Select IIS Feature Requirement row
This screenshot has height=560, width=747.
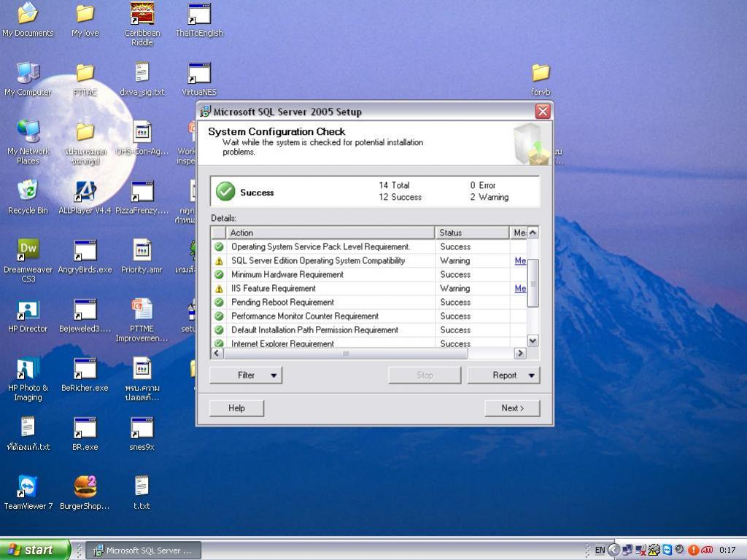pyautogui.click(x=369, y=288)
